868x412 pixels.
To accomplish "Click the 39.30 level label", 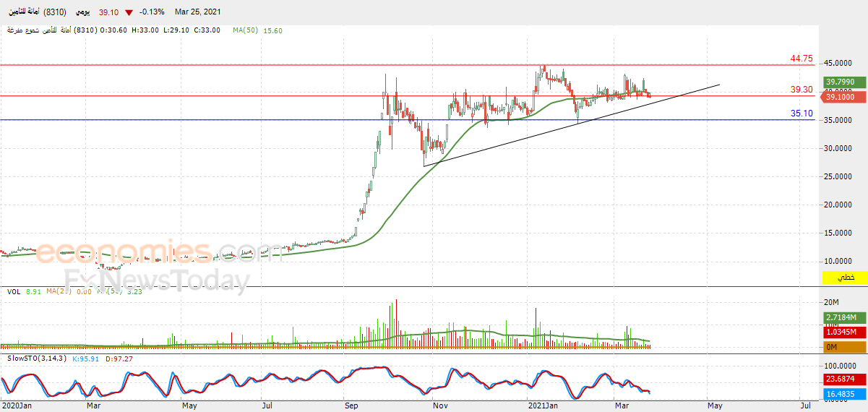I will pos(802,90).
